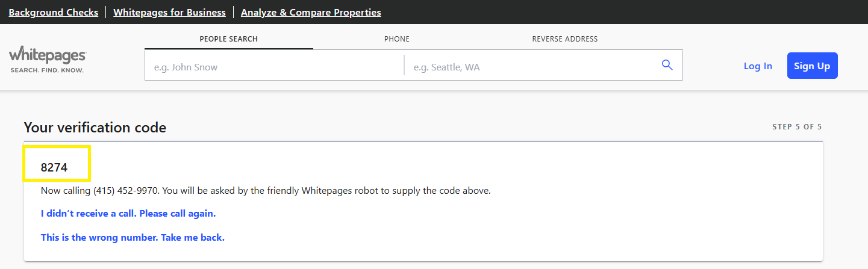The image size is (868, 269).
Task: Open the Background Checks link
Action: click(x=54, y=12)
